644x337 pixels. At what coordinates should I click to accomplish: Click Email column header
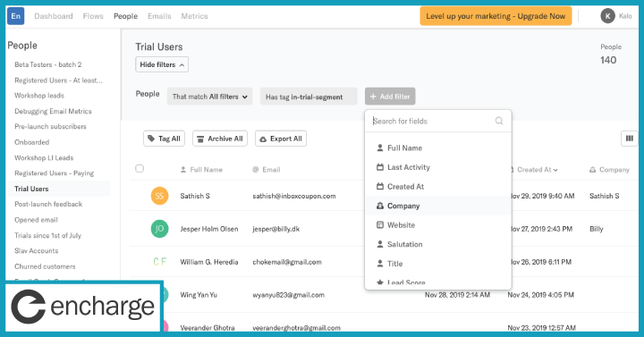(x=267, y=170)
